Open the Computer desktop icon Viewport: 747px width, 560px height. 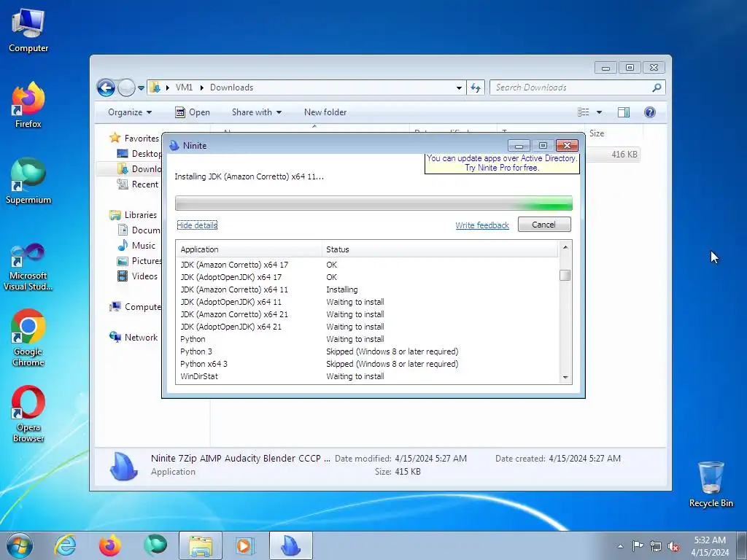coord(28,29)
